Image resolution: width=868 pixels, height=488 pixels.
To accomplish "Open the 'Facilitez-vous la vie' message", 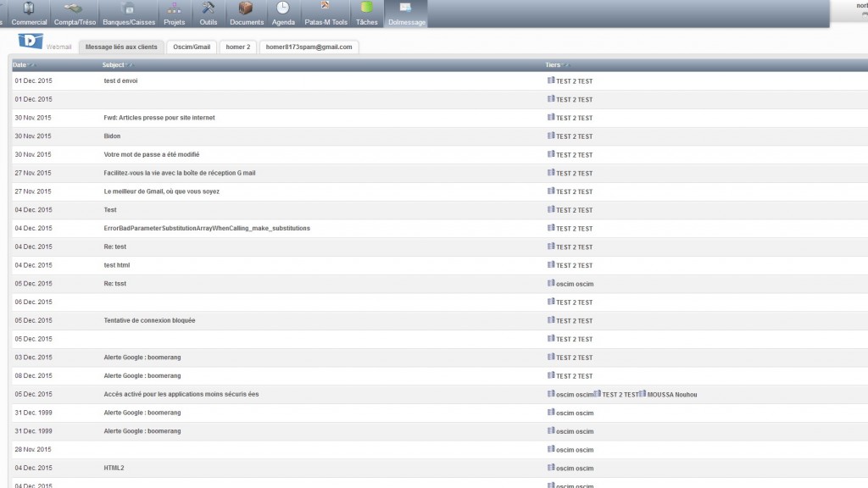I will (180, 173).
